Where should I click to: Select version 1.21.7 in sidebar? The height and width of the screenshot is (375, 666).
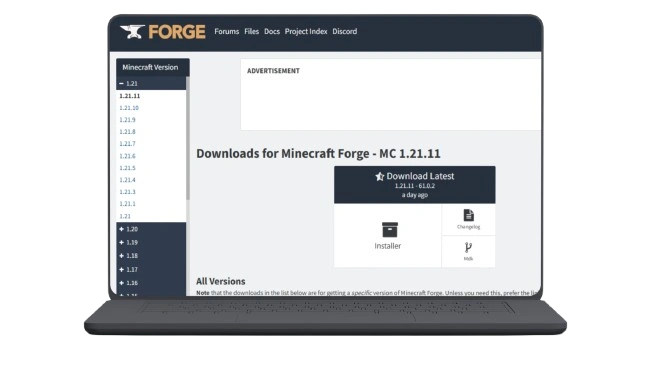pyautogui.click(x=127, y=144)
